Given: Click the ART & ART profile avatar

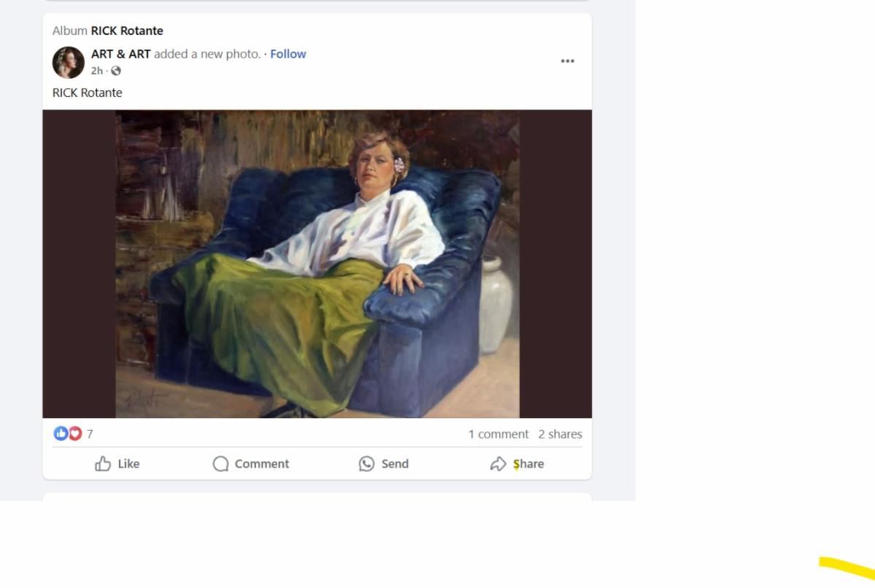Looking at the screenshot, I should point(69,63).
